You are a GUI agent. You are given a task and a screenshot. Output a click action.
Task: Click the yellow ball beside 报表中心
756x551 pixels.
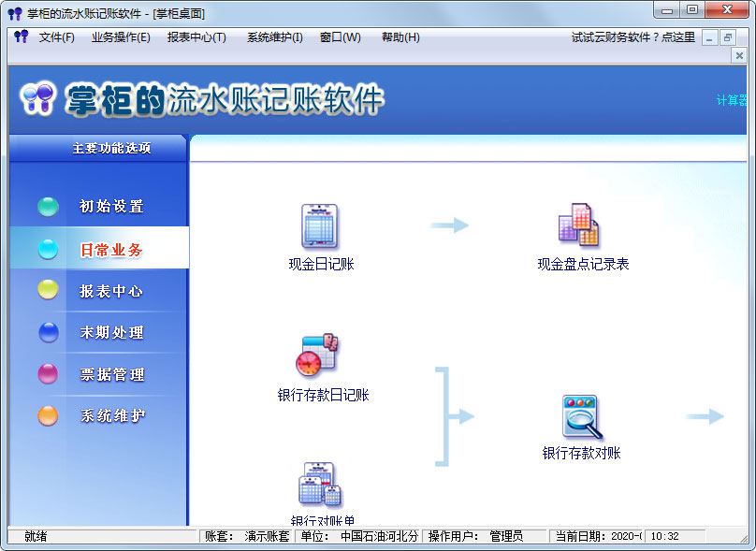pos(49,289)
